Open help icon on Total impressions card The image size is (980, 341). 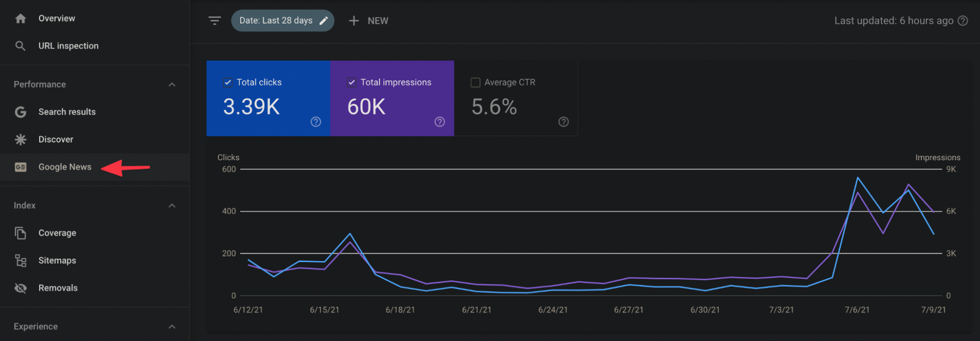pos(440,122)
